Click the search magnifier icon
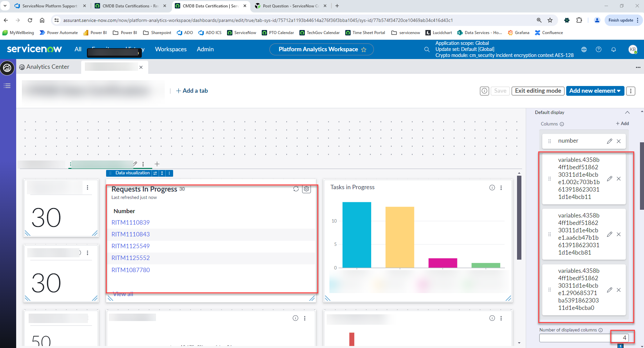Screen dimensions: 644x348 [426, 49]
